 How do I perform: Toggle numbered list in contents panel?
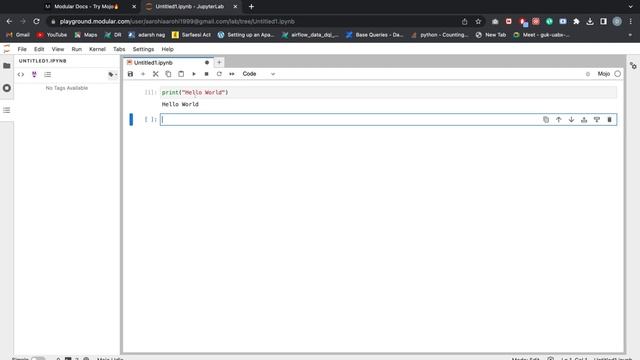[48, 75]
